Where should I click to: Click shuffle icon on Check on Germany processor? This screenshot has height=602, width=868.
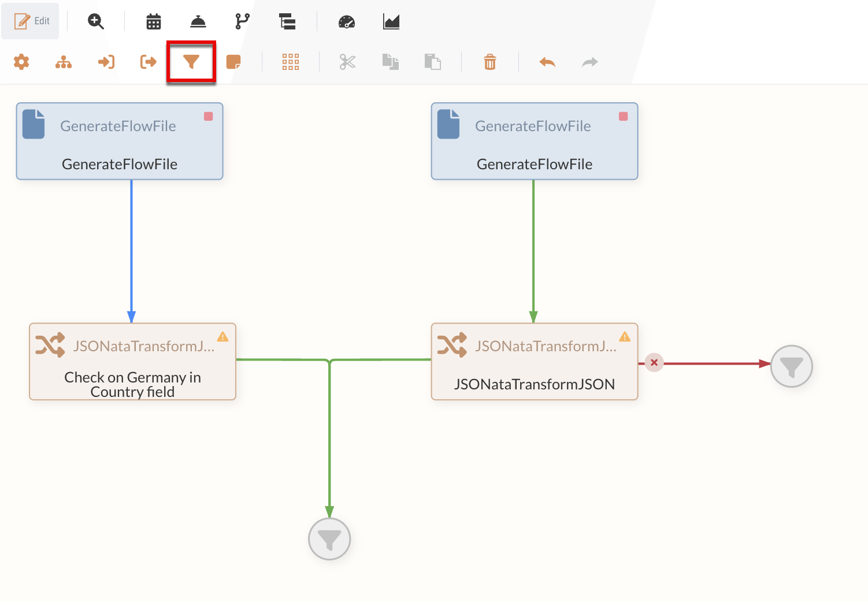[50, 345]
